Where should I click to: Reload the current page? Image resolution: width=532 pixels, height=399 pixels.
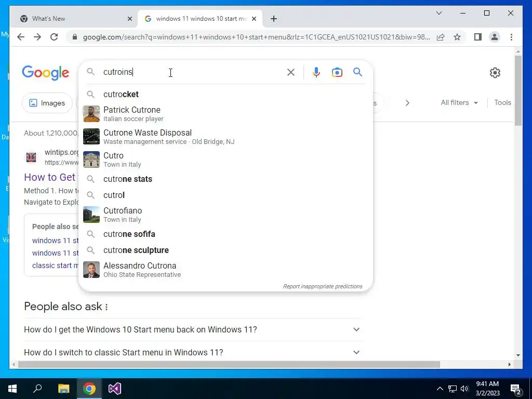pos(54,37)
